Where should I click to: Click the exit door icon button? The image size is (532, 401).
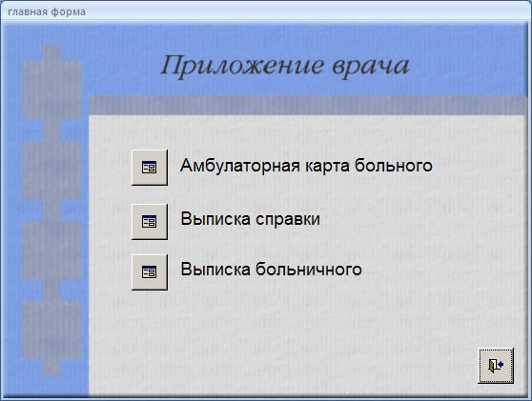(x=496, y=366)
